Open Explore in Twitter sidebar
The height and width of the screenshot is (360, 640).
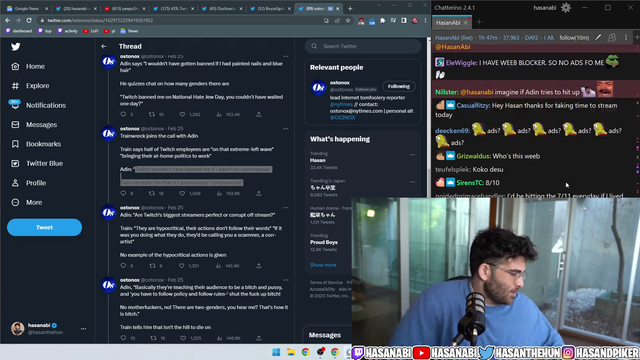click(x=30, y=86)
